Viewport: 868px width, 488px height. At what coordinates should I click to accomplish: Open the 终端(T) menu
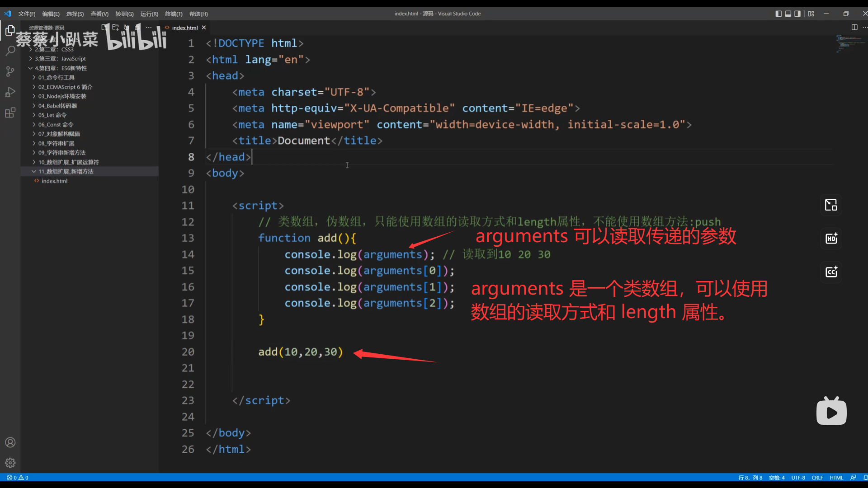(x=174, y=14)
